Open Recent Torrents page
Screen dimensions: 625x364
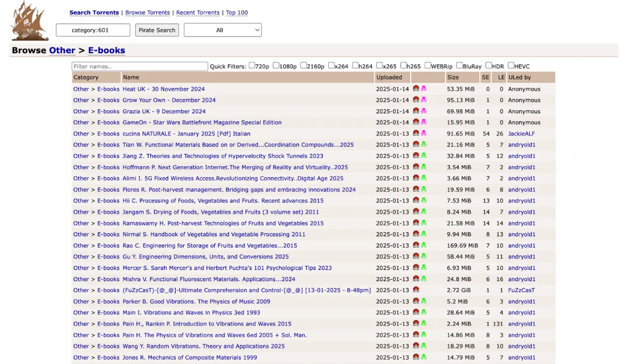pyautogui.click(x=198, y=13)
